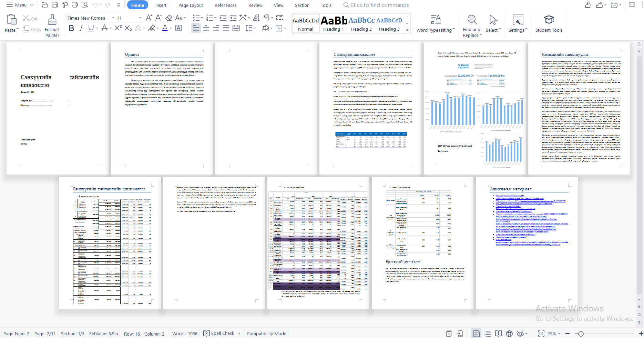The height and width of the screenshot is (338, 644).
Task: Decrease font size with the A- icon
Action: [x=159, y=18]
